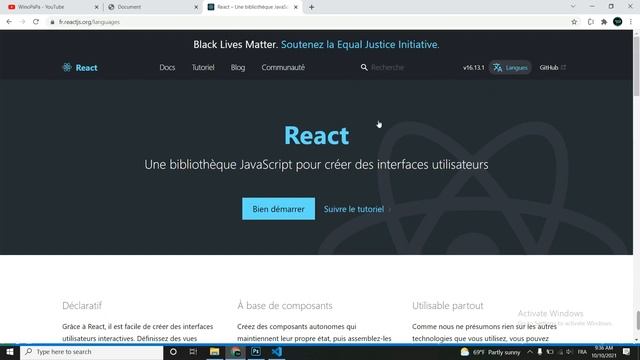
Task: Go back in browser history
Action: 9,22
